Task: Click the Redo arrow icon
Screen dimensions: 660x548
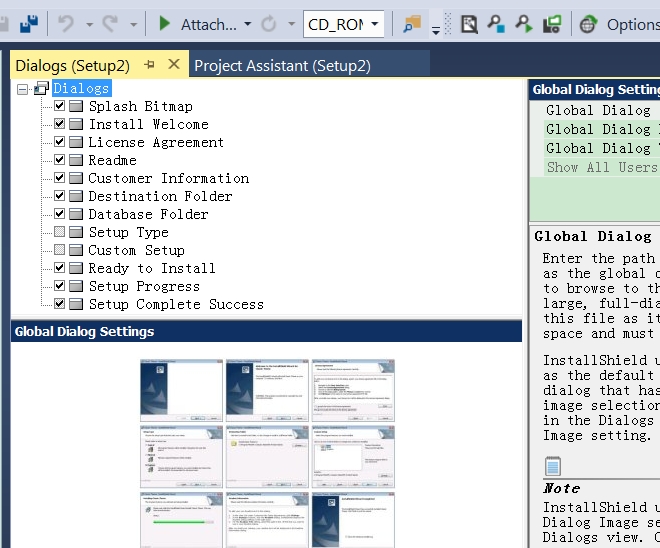Action: (x=110, y=24)
